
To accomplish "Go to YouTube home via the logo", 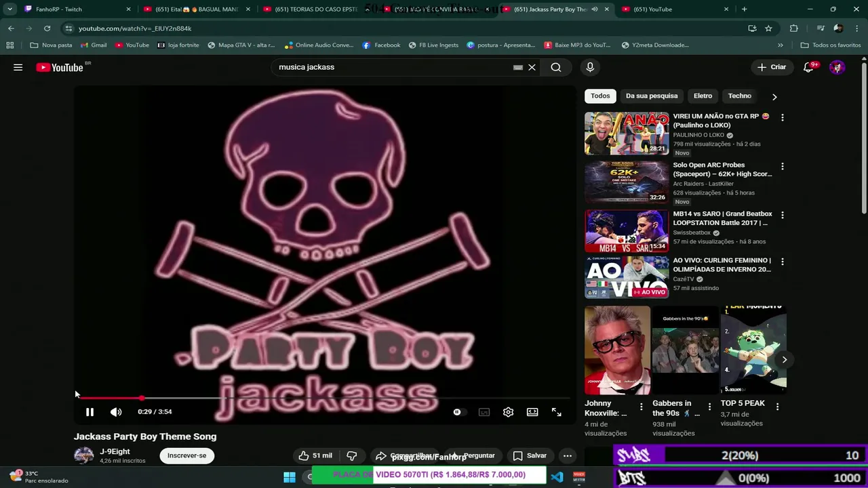I will (60, 67).
